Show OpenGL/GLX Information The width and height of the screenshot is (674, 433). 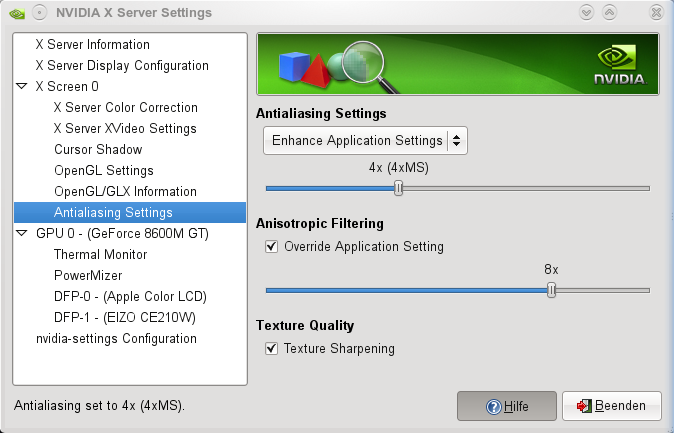tap(125, 191)
